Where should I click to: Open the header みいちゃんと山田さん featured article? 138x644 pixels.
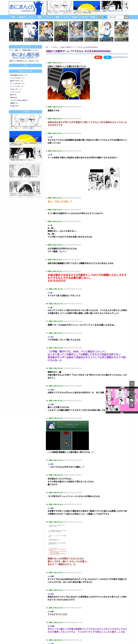tap(59, 8)
